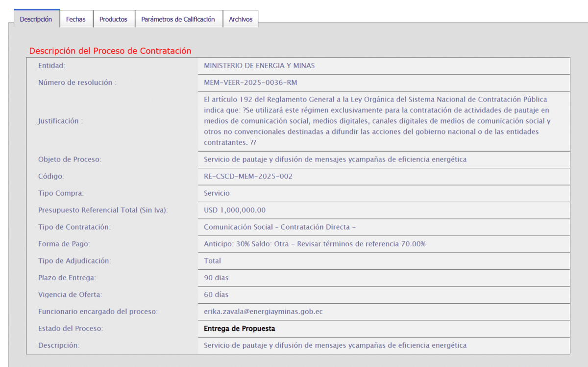
Task: Click the 'Presupuesto Referencial Total (Sin Iva):' label
Action: point(103,210)
